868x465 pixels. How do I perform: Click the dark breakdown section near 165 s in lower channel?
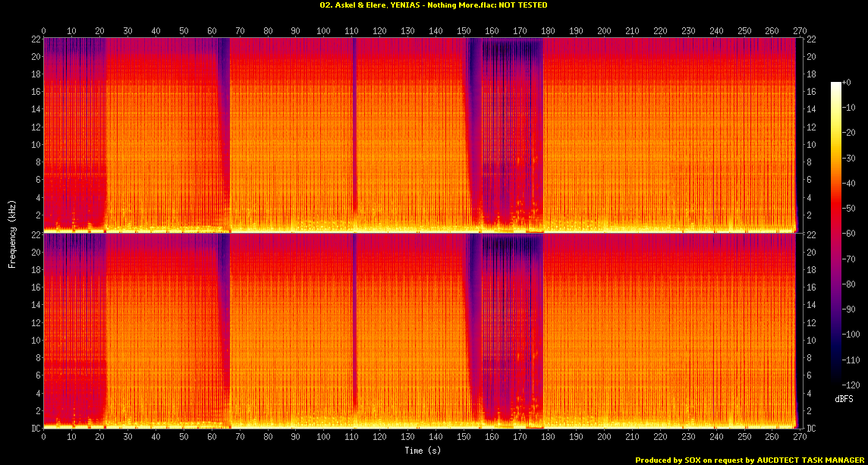coord(505,326)
